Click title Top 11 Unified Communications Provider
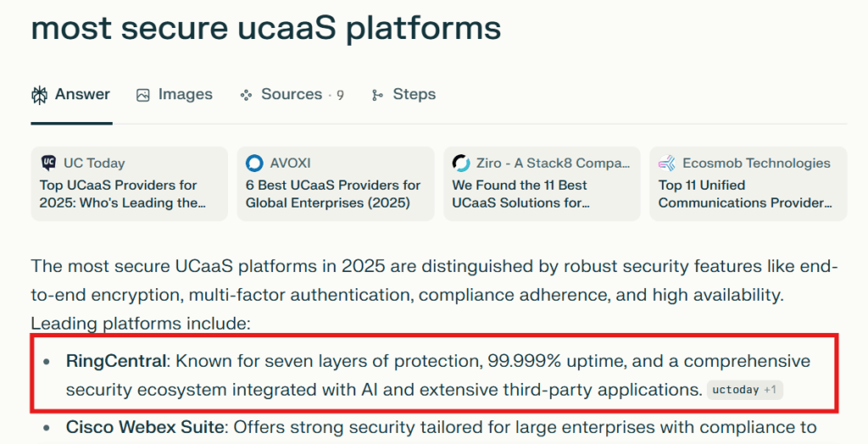868x444 pixels. click(x=745, y=194)
